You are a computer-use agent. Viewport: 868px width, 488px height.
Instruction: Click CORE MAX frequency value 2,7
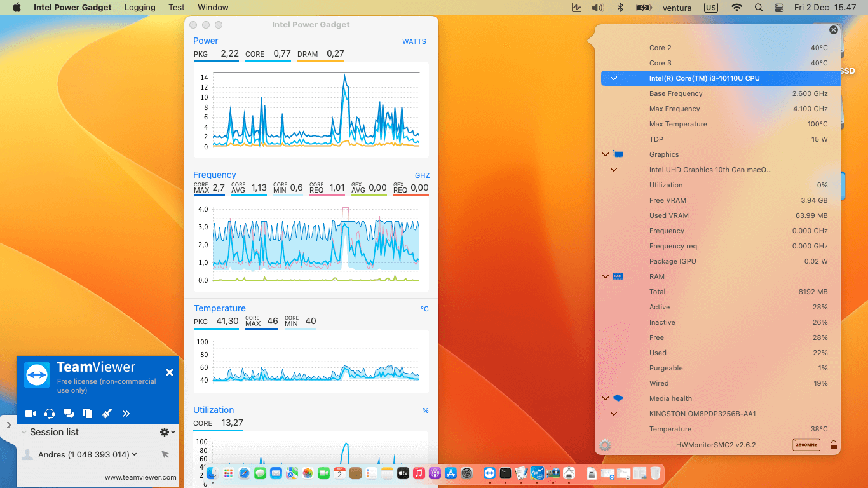click(x=219, y=188)
